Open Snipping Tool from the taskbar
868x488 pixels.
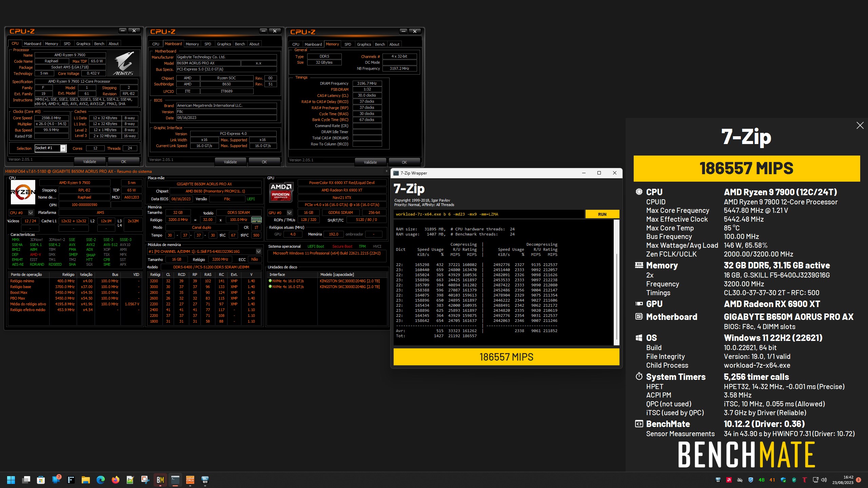tap(145, 480)
